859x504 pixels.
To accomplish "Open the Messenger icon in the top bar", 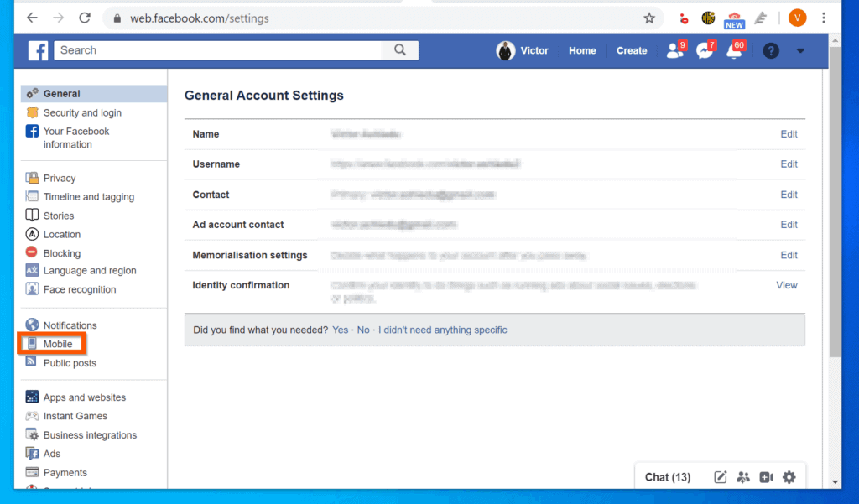I will point(705,50).
